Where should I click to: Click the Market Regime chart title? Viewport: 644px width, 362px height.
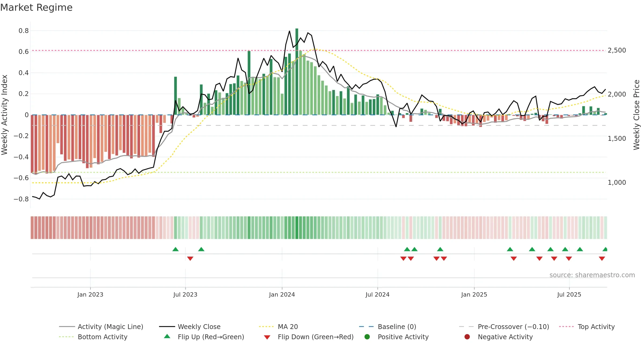click(x=36, y=8)
